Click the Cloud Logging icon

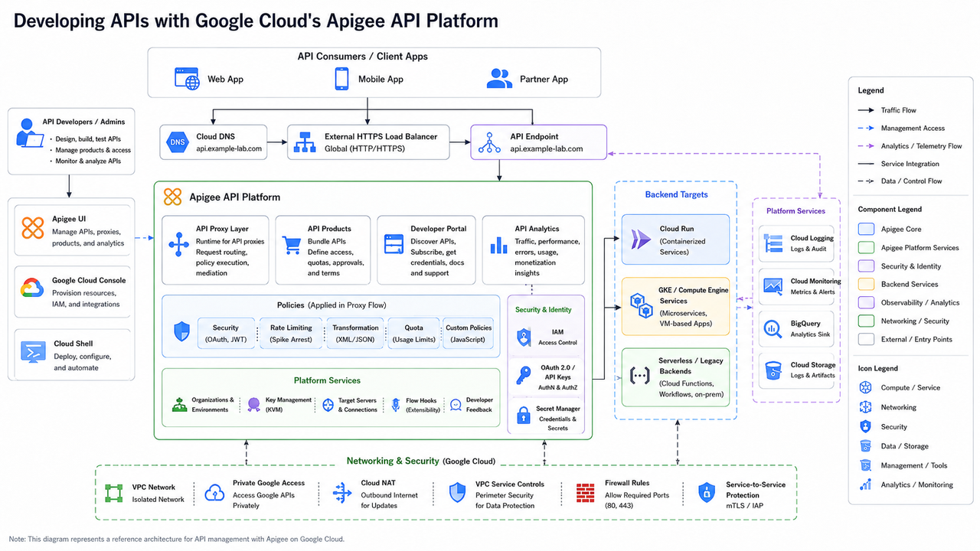[x=773, y=243]
